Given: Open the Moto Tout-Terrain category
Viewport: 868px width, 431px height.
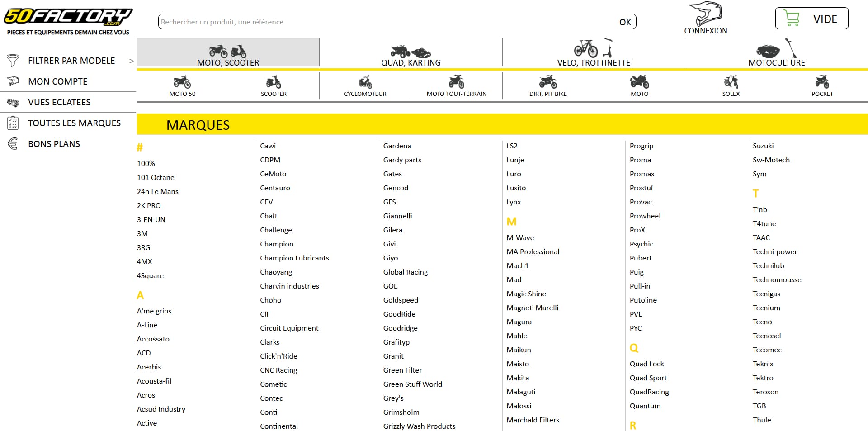Looking at the screenshot, I should tap(457, 86).
